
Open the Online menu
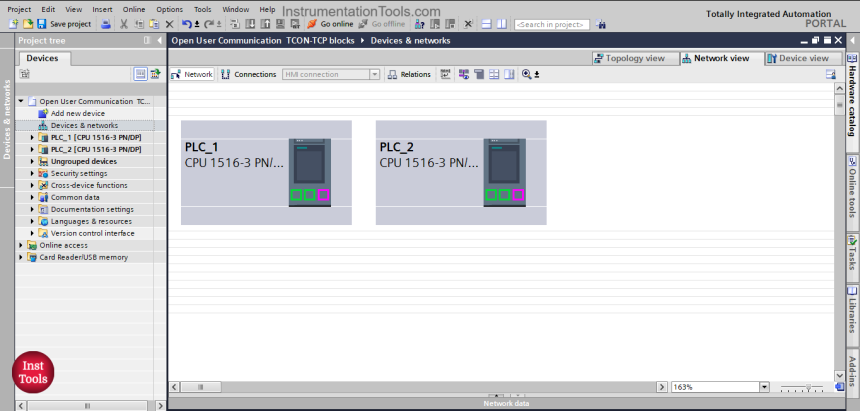(x=134, y=9)
